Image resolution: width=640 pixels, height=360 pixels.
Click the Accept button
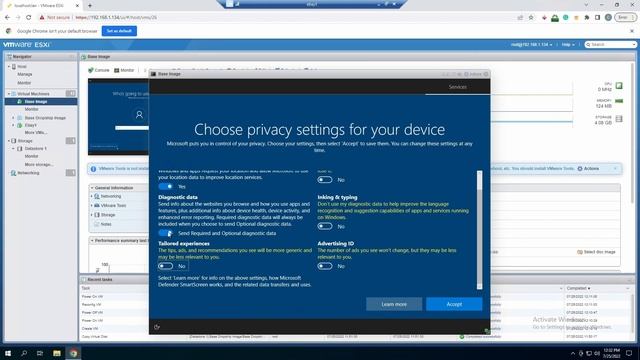[454, 304]
